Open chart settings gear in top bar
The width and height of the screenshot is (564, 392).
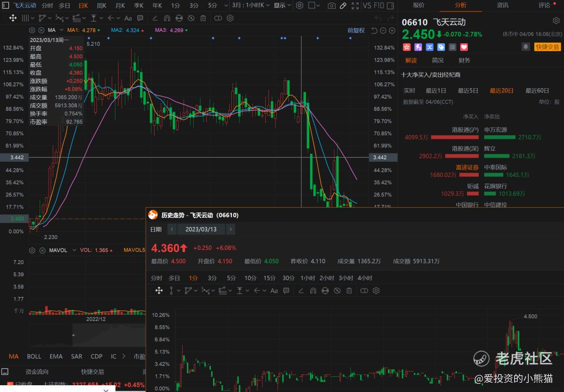coord(299,5)
